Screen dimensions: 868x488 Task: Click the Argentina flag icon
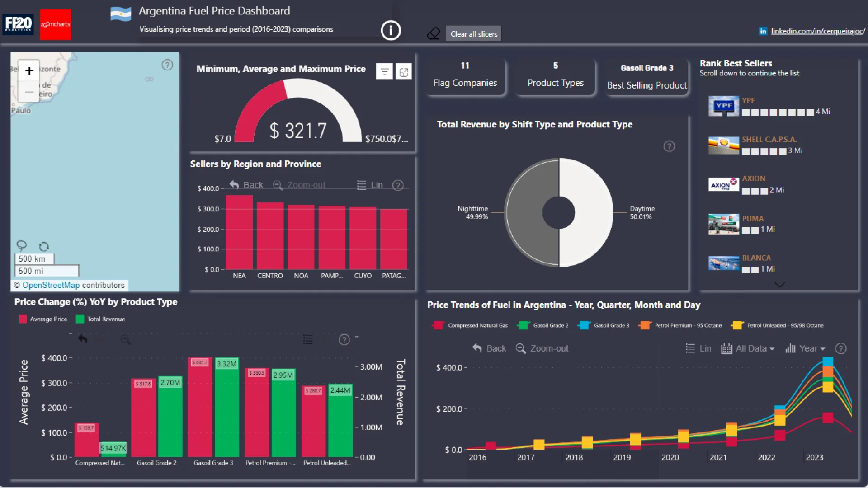(x=121, y=14)
